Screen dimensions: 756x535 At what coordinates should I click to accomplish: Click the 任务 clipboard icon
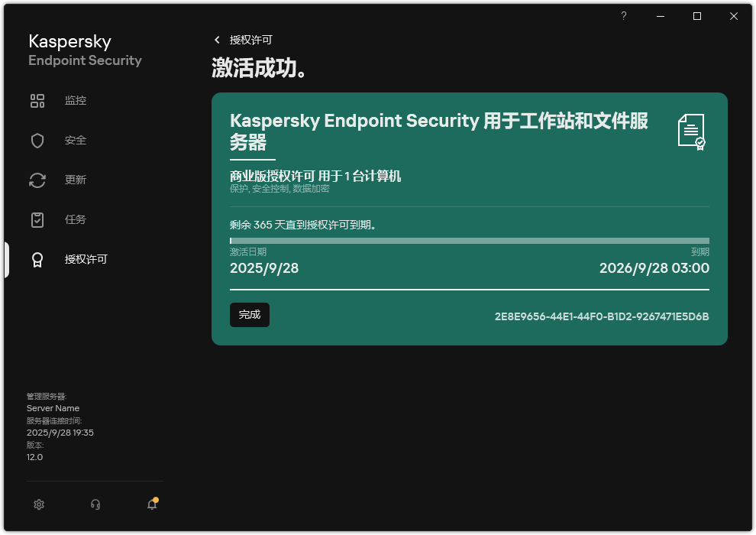[x=37, y=220]
